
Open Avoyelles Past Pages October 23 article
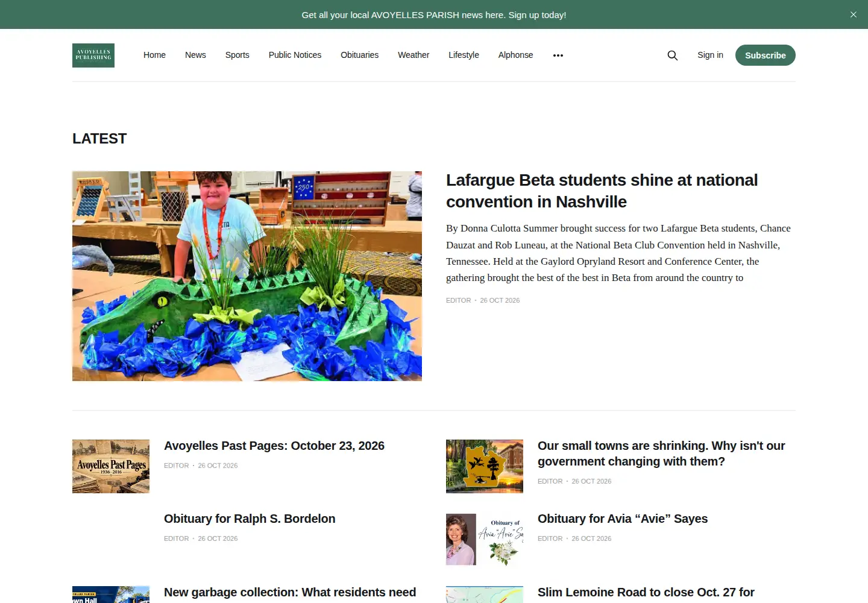pos(274,446)
